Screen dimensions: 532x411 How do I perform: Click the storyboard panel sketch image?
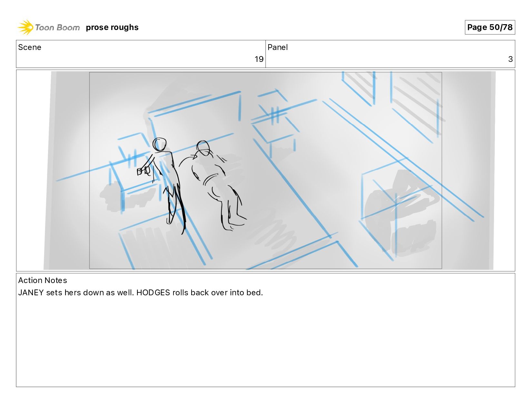pos(269,170)
